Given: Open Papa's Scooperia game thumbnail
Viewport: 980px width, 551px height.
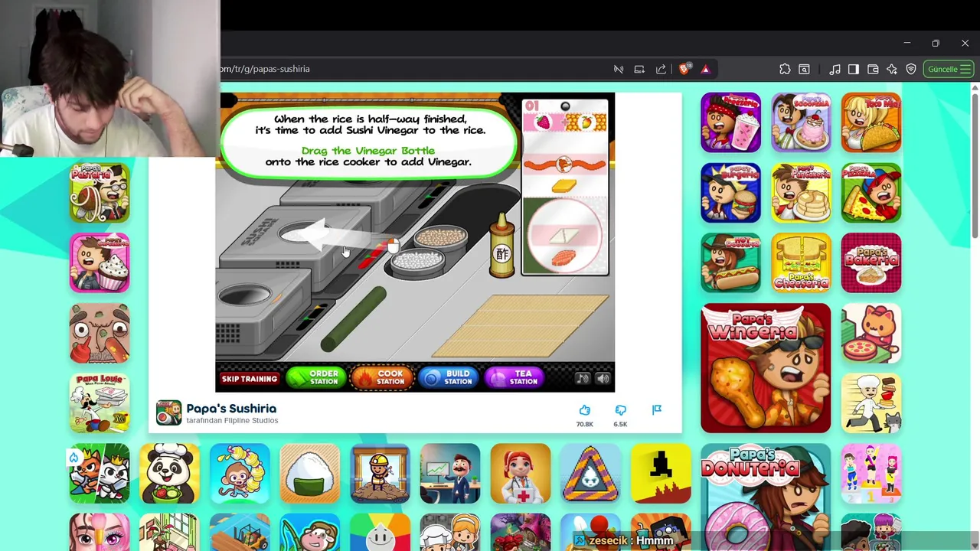Looking at the screenshot, I should [x=801, y=122].
